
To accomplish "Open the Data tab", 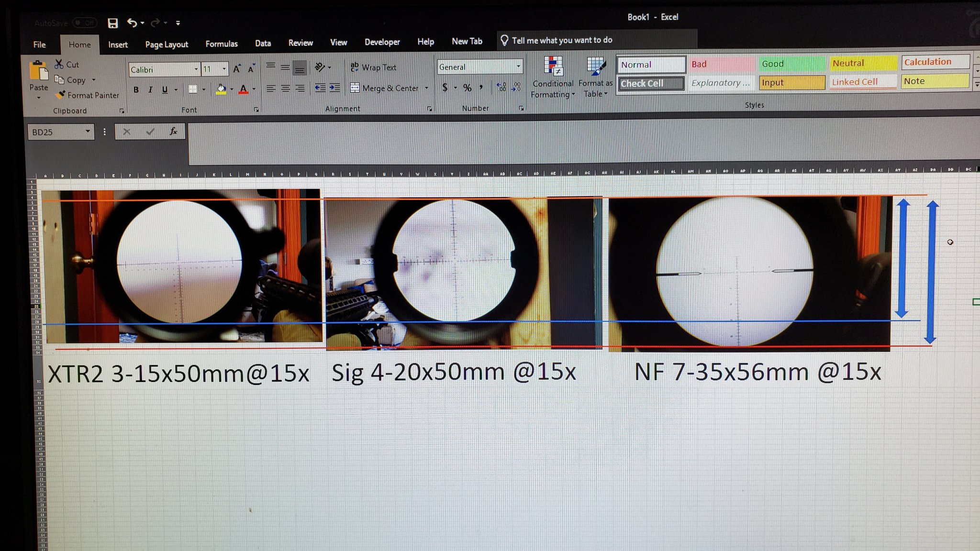I will (263, 44).
